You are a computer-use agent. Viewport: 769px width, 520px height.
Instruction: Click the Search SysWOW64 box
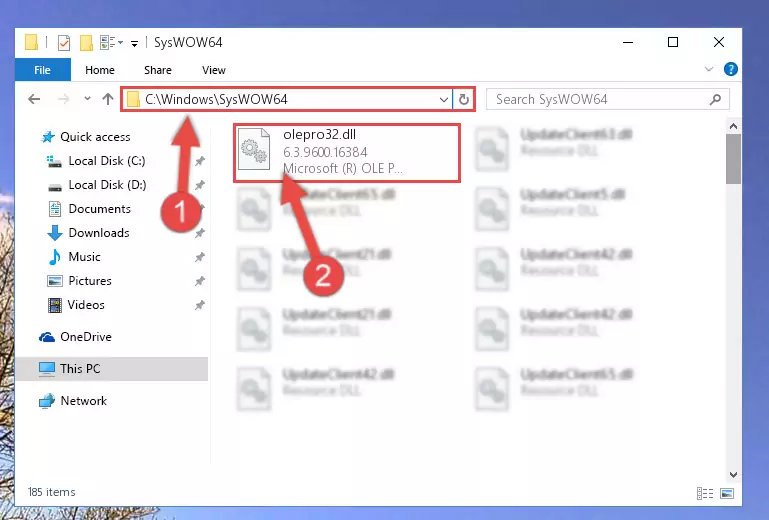[607, 100]
